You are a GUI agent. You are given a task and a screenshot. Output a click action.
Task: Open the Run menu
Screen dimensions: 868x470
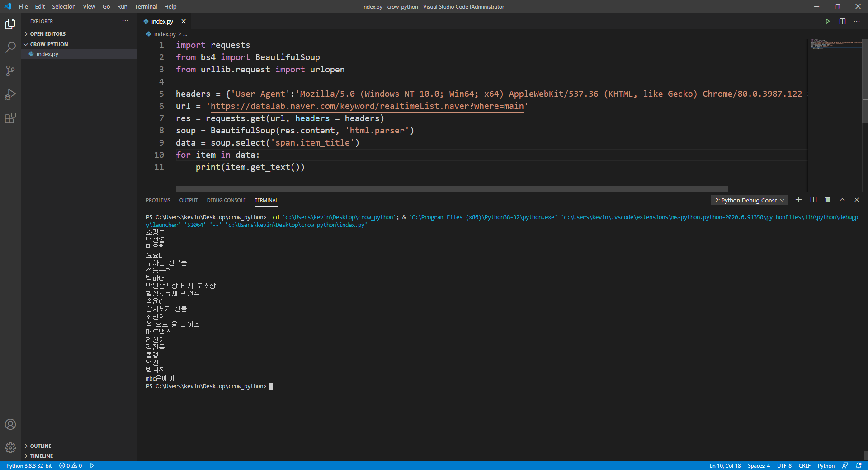[122, 6]
